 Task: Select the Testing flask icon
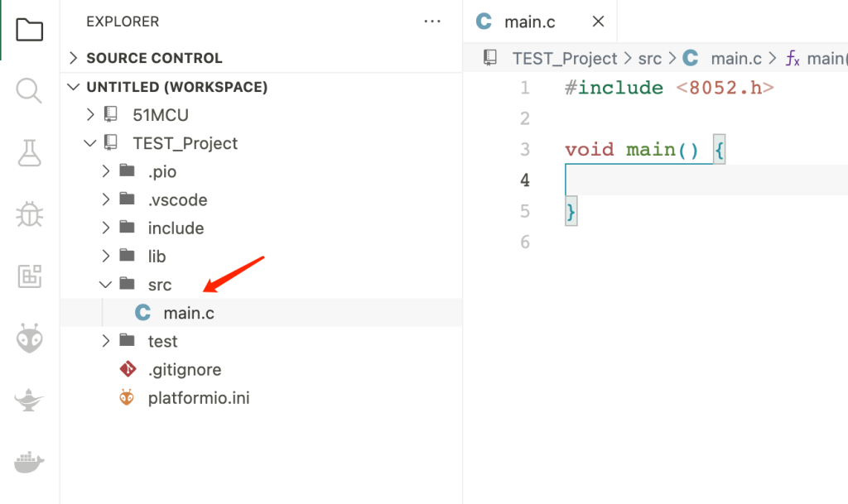29,152
